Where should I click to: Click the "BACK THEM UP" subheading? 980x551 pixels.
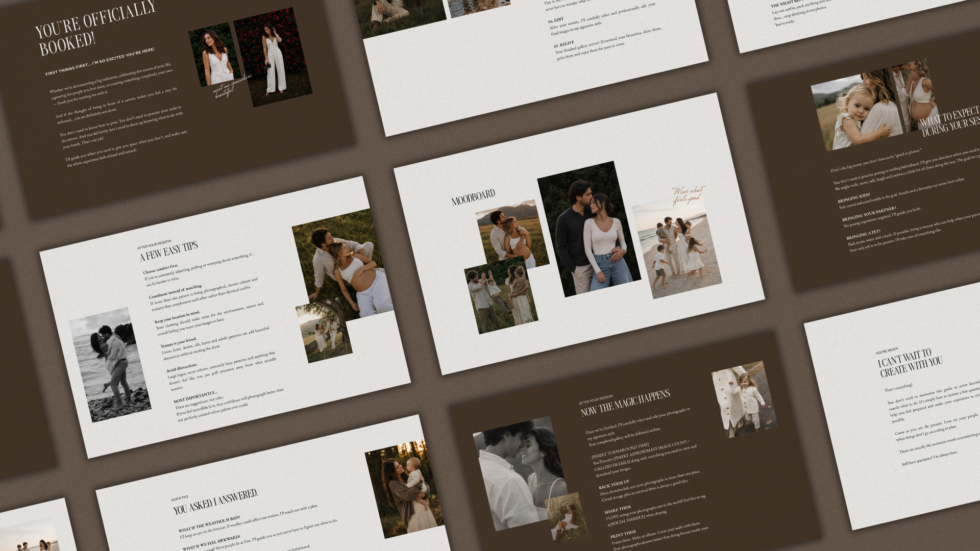point(614,484)
